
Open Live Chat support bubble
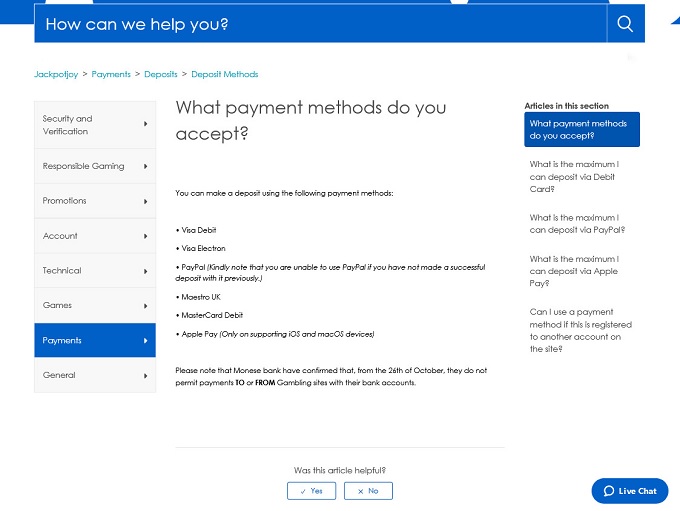[630, 491]
